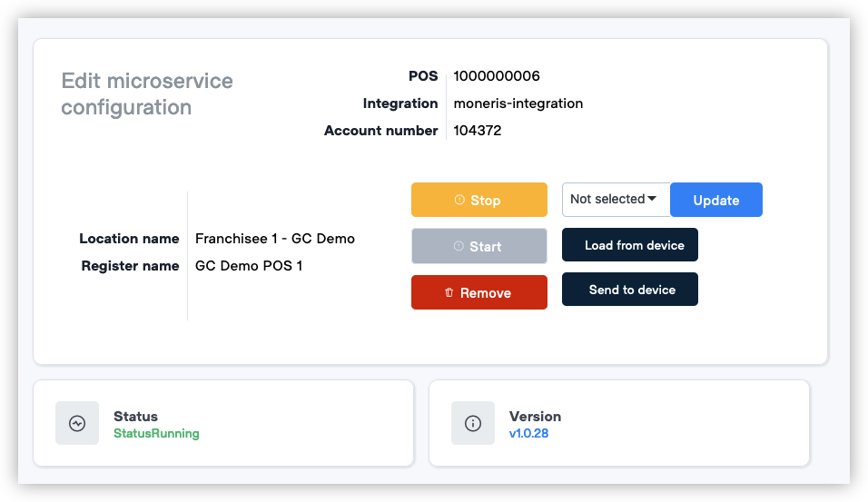
Task: Click Franchisee 1 - GC Demo location
Action: click(275, 239)
